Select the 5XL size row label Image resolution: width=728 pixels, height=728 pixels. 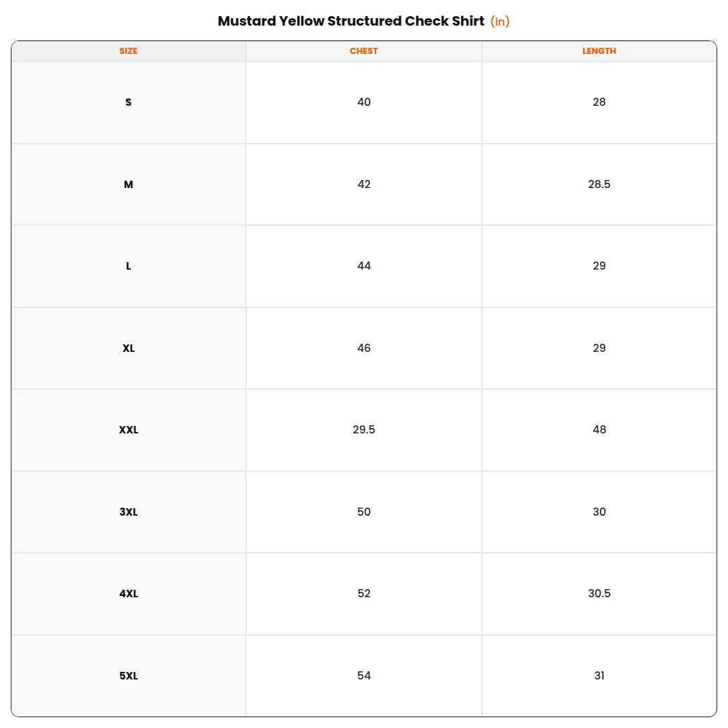(x=128, y=675)
